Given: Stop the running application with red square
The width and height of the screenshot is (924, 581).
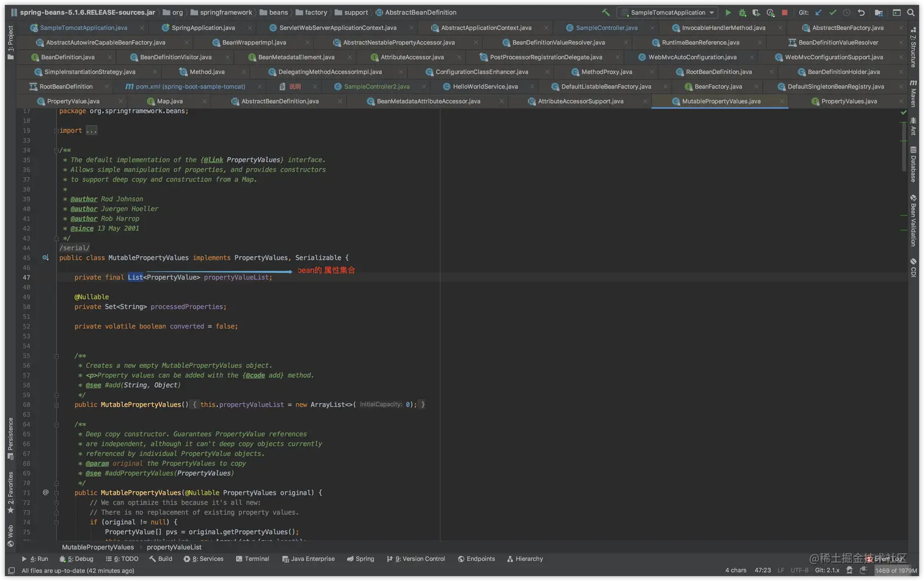Looking at the screenshot, I should (785, 12).
